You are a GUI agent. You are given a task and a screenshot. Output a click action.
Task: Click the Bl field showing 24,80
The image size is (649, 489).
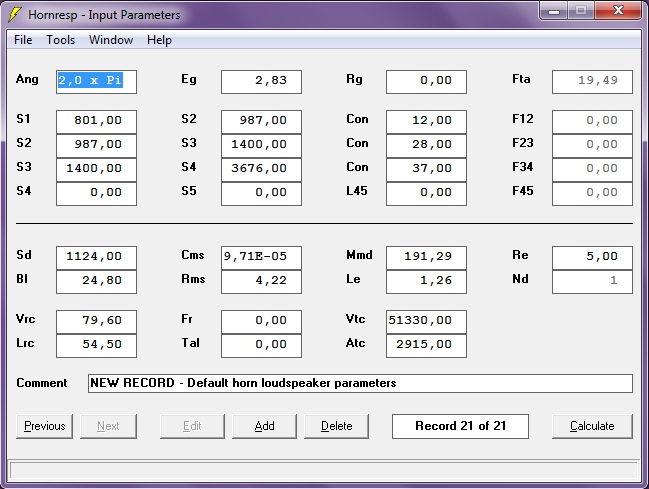96,282
